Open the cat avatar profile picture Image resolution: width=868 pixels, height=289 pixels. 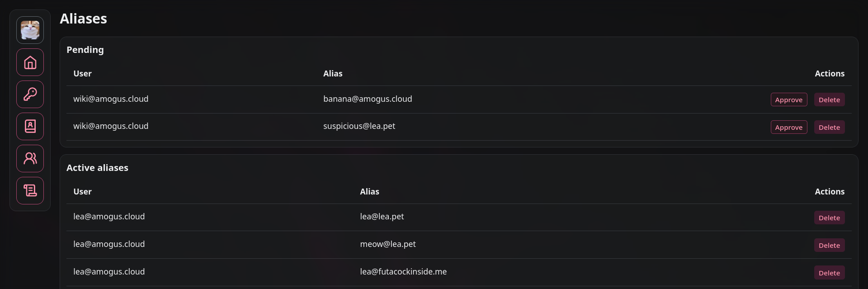[x=30, y=30]
